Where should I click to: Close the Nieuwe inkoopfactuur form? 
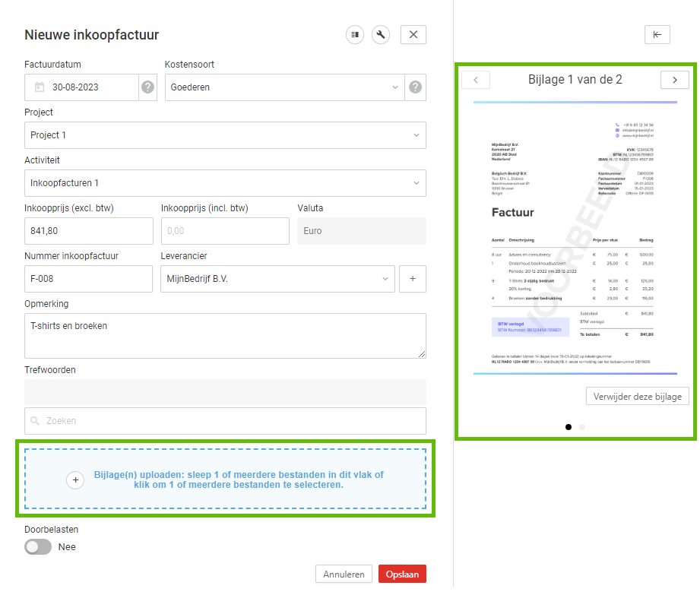[x=413, y=35]
